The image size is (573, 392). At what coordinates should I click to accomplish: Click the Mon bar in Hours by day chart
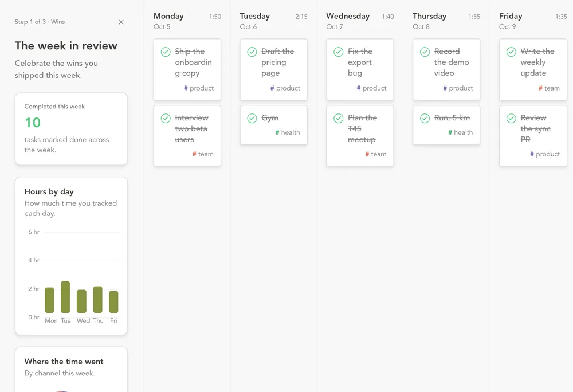point(49,300)
